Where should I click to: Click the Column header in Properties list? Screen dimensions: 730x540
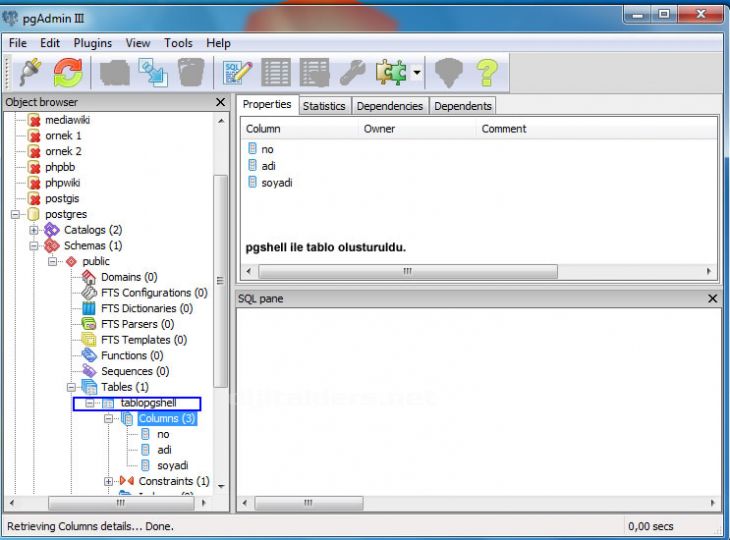click(263, 129)
